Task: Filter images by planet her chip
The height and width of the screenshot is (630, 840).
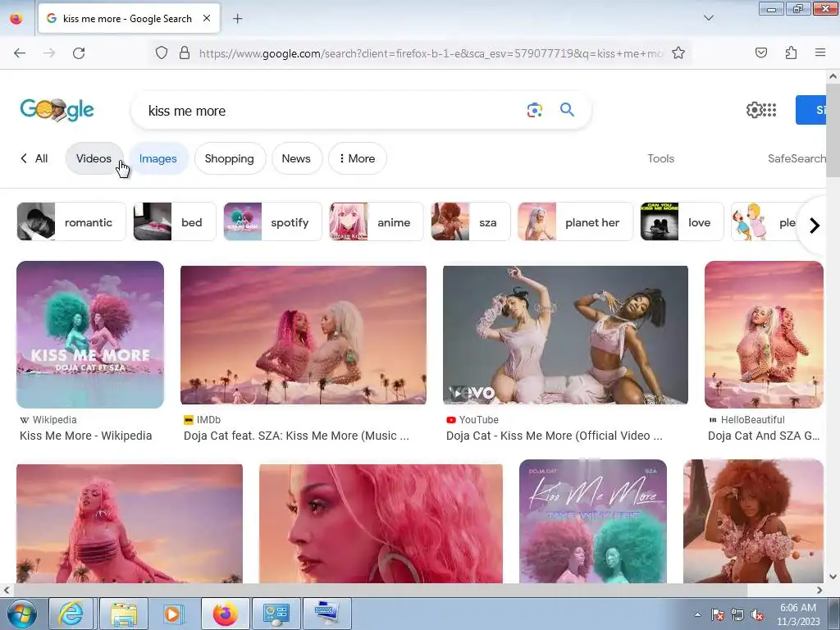Action: click(x=575, y=221)
